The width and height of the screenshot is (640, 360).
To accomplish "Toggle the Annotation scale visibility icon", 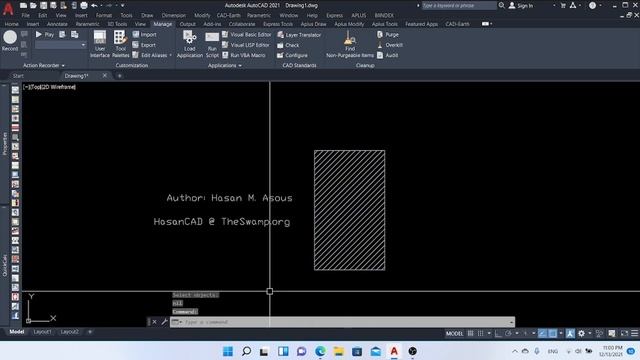I will pyautogui.click(x=570, y=333).
